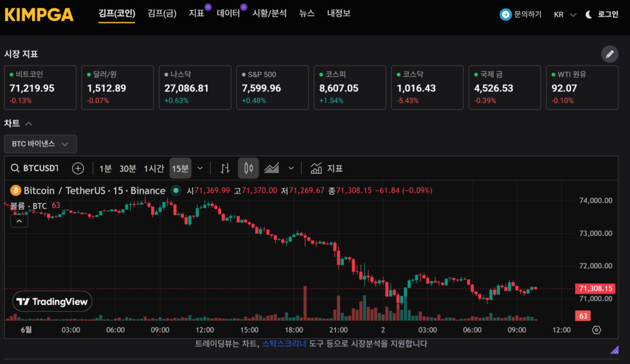Select the 1시간 interval

pyautogui.click(x=154, y=169)
